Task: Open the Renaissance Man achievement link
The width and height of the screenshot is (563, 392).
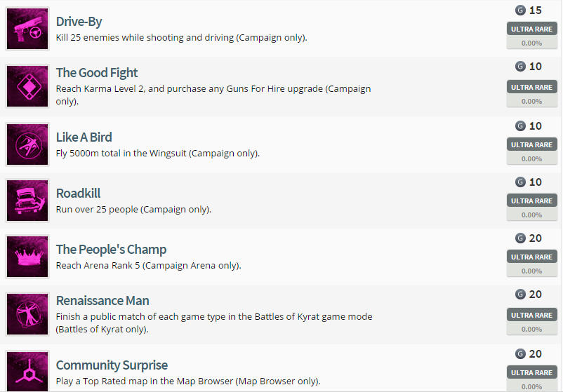Action: pyautogui.click(x=102, y=301)
